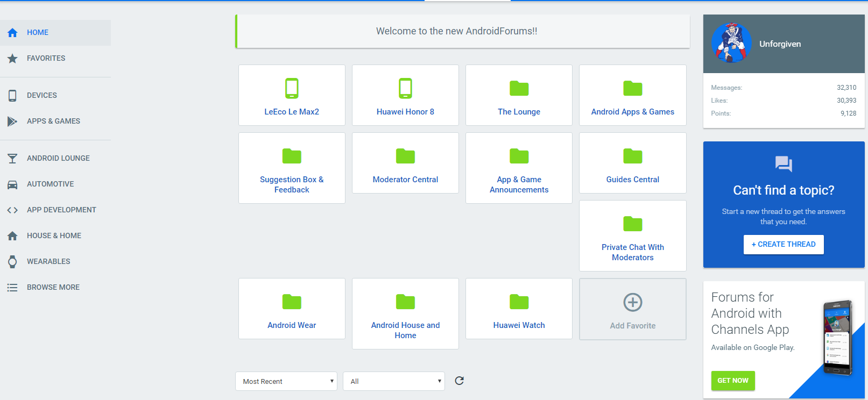Image resolution: width=868 pixels, height=400 pixels.
Task: Click the Guides Central folder icon
Action: [632, 156]
